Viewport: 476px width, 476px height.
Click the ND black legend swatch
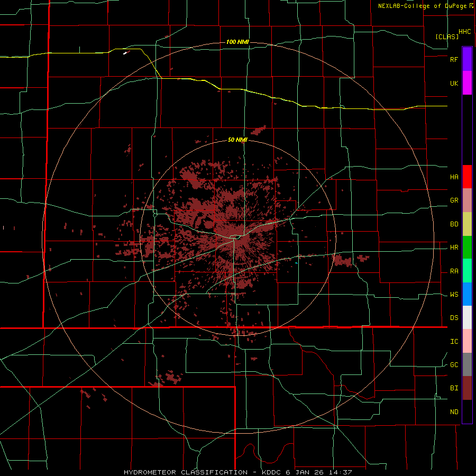467,411
